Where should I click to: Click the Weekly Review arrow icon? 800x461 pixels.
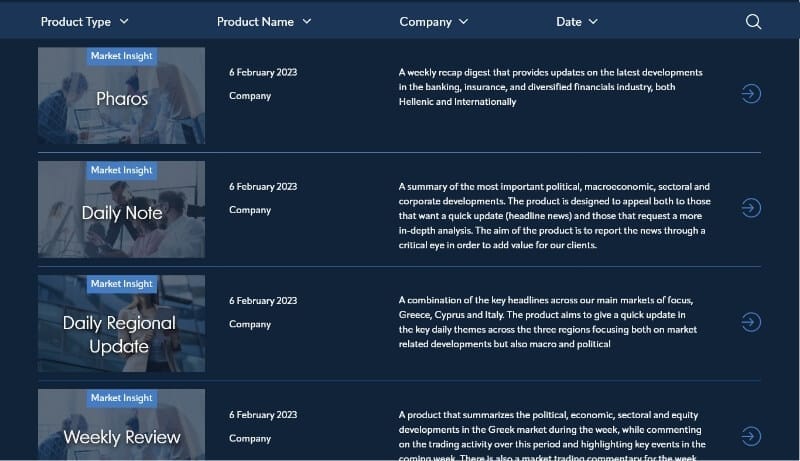tap(751, 436)
